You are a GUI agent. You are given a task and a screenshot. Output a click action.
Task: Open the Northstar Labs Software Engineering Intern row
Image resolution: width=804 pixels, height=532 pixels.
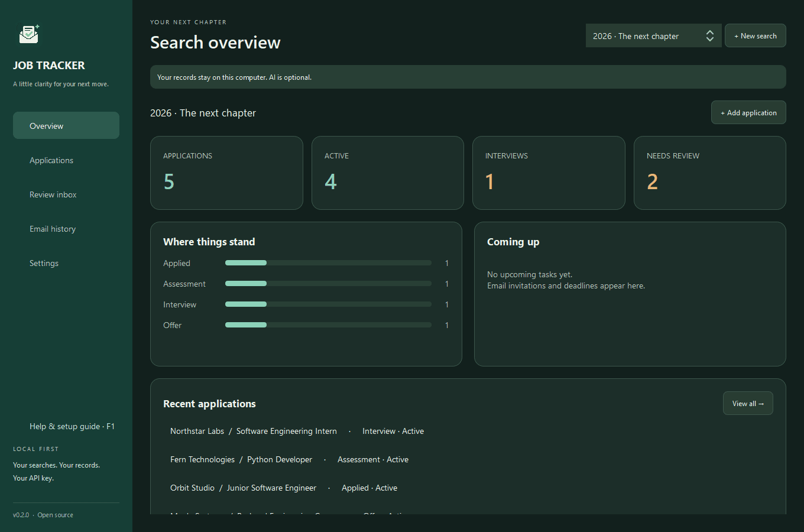point(468,432)
